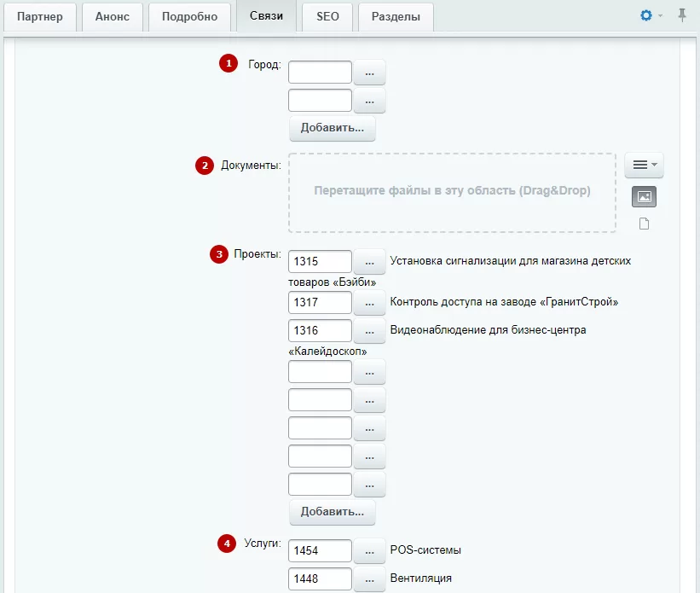Click the ellipsis button next to 1454
Image resolution: width=700 pixels, height=593 pixels.
coord(369,550)
